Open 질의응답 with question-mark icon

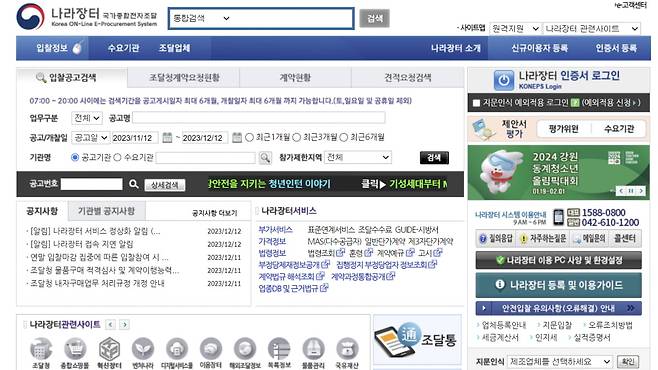click(496, 239)
